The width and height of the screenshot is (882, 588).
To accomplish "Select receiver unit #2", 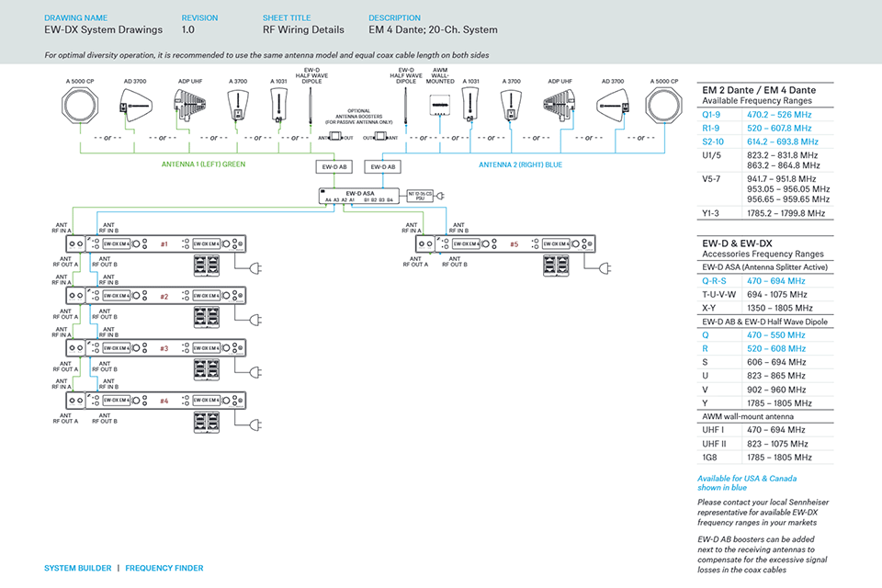I will tap(156, 296).
